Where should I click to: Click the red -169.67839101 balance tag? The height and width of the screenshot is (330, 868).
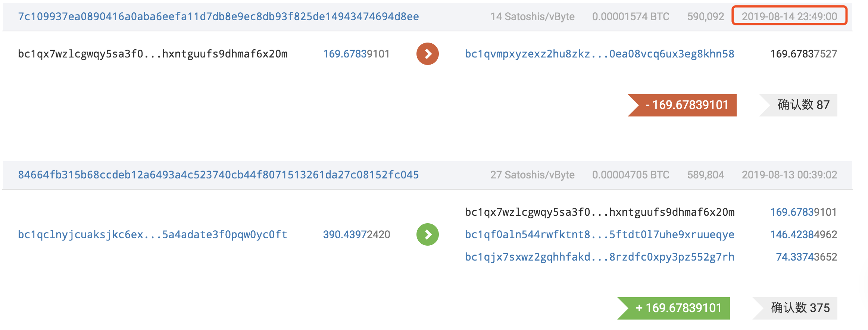[x=682, y=105]
